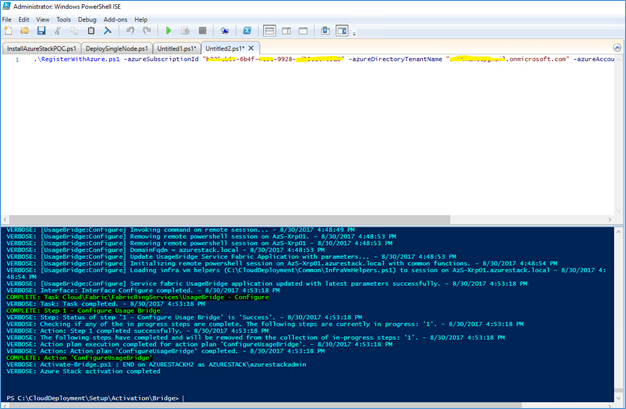Click the script pane horizontal scrollbar thumb
626x409 pixels.
230,219
